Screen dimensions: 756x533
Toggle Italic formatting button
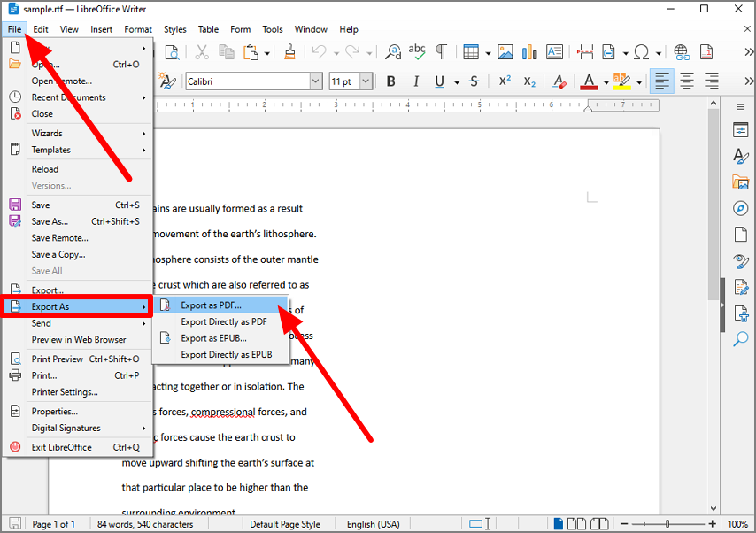click(416, 81)
